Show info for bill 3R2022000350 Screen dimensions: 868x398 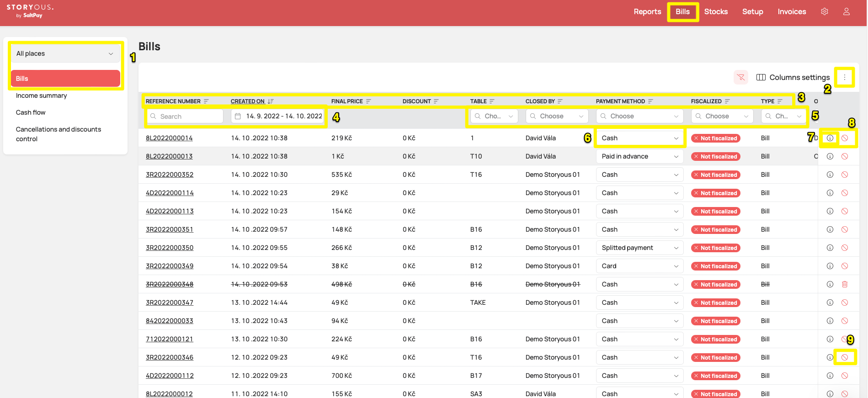point(830,248)
